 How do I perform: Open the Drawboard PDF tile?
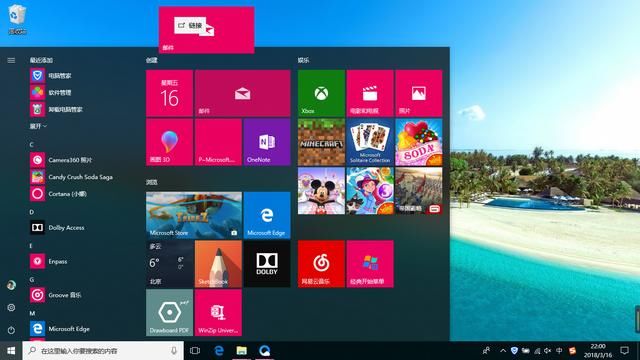click(x=169, y=313)
